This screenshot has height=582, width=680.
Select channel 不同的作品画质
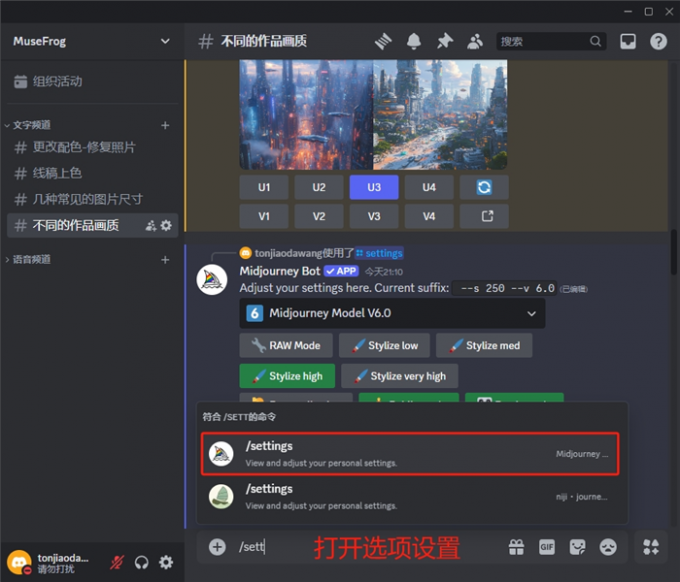pyautogui.click(x=92, y=226)
